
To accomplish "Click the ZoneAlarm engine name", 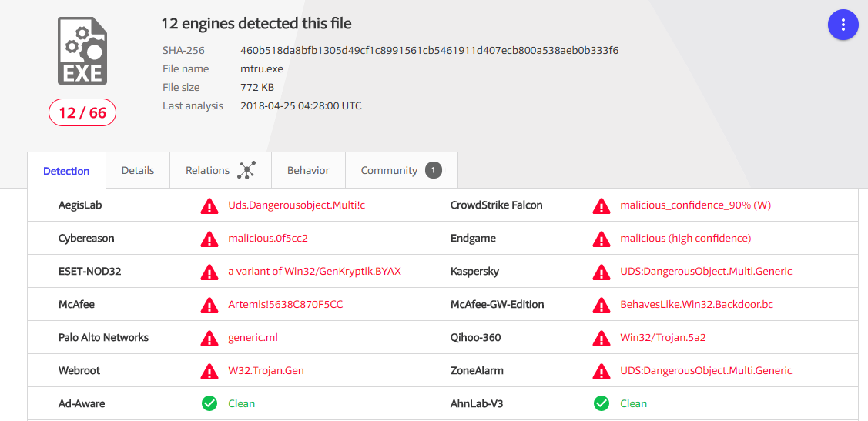I will (478, 371).
